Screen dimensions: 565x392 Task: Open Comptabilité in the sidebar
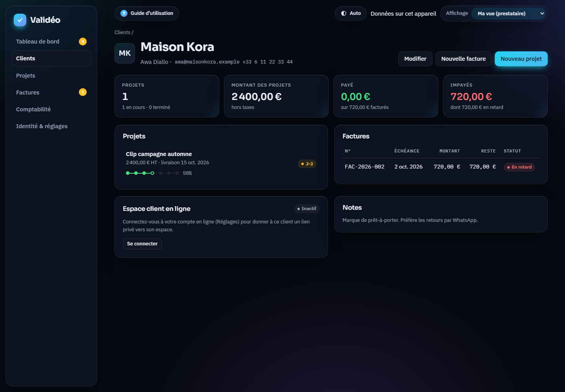tap(51, 109)
